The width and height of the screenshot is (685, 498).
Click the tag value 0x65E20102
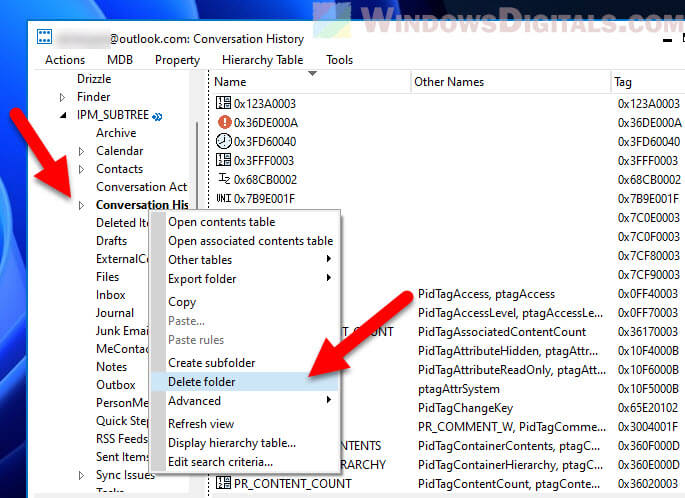[648, 408]
